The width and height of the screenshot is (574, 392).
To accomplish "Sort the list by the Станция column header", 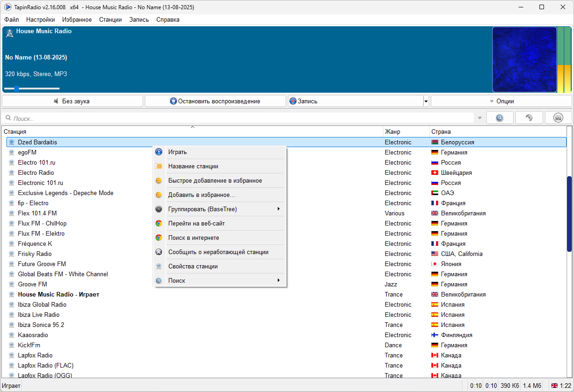I will (x=192, y=131).
